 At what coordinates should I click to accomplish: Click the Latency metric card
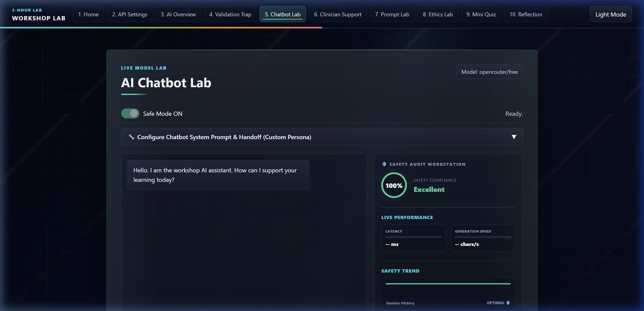(413, 238)
